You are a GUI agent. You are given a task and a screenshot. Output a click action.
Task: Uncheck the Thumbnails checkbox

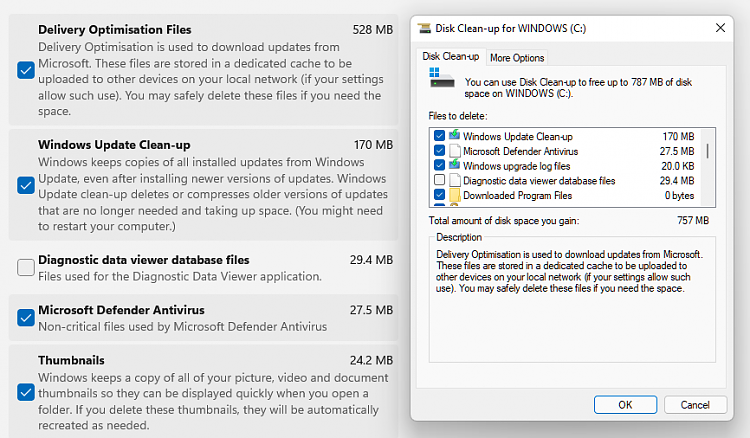pos(26,393)
